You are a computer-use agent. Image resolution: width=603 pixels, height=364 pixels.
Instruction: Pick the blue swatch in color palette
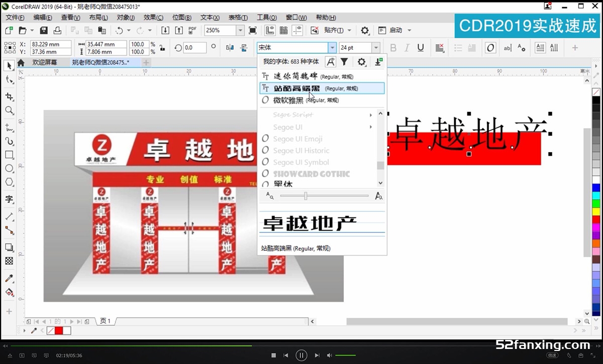coord(596,188)
